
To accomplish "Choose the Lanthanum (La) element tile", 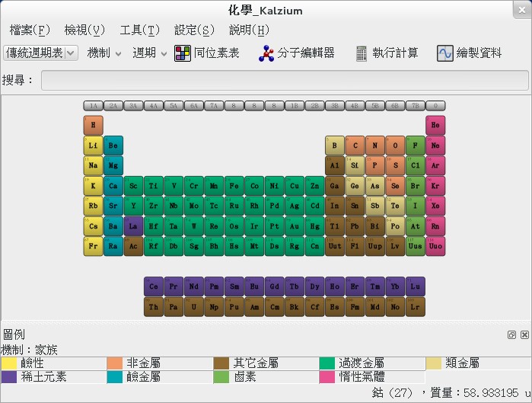I will pyautogui.click(x=133, y=226).
